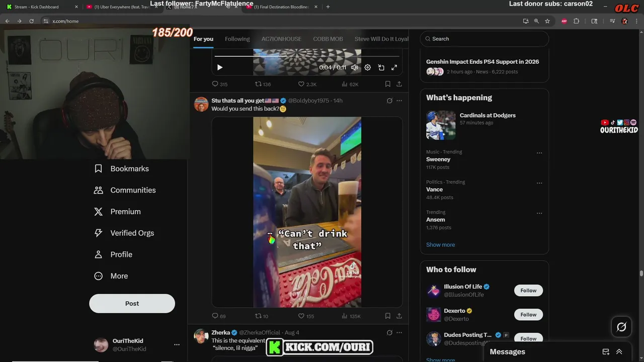Screen dimensions: 644x362
Task: View analytics for post with 62K views
Action: pyautogui.click(x=350, y=84)
